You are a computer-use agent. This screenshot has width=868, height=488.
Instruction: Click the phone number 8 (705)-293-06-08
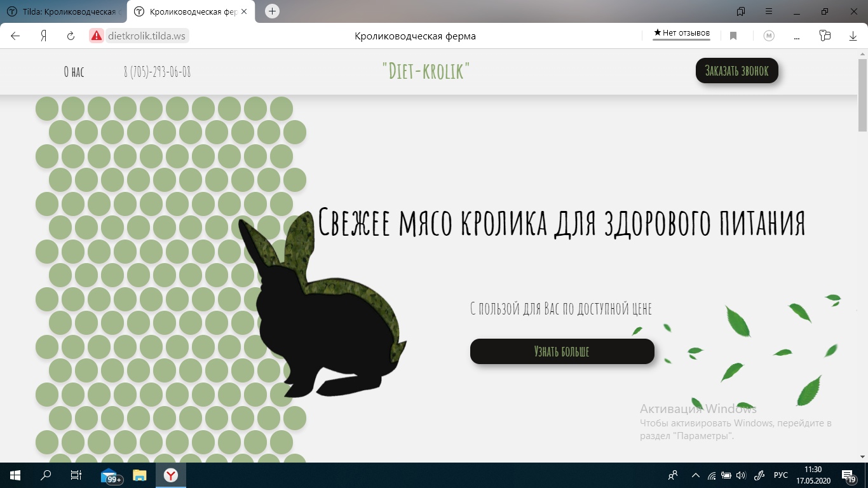pos(157,72)
